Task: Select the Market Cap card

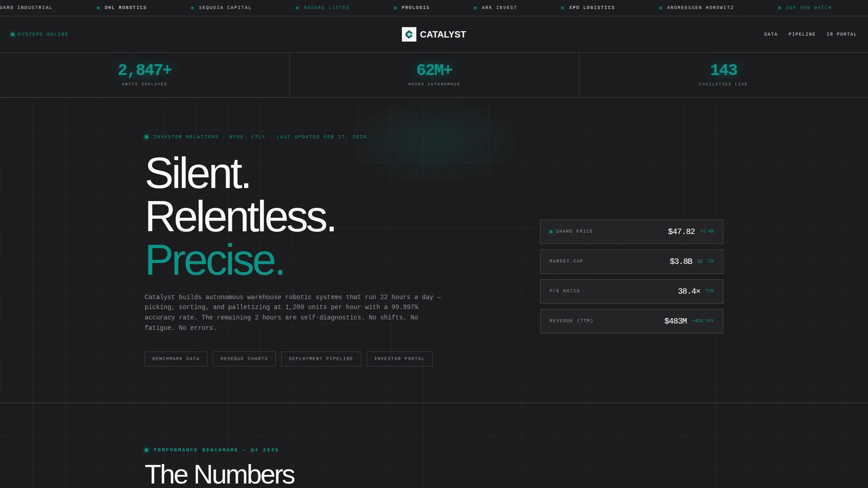Action: pyautogui.click(x=632, y=262)
